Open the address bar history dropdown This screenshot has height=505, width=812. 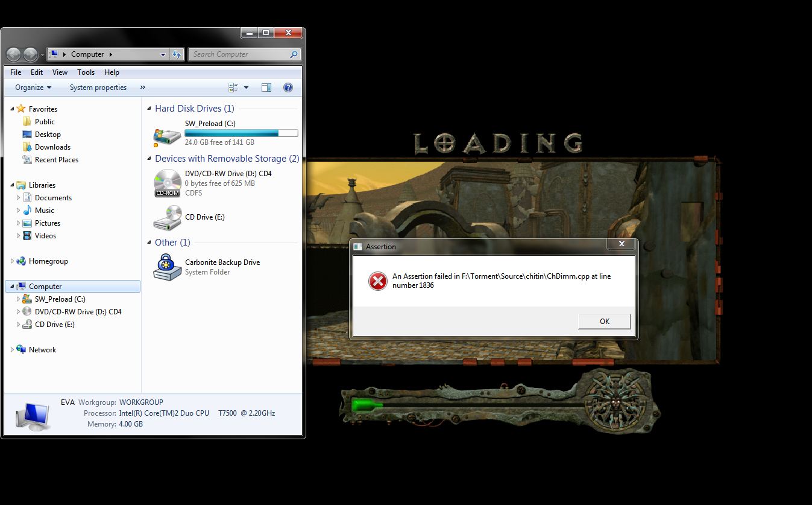click(163, 54)
